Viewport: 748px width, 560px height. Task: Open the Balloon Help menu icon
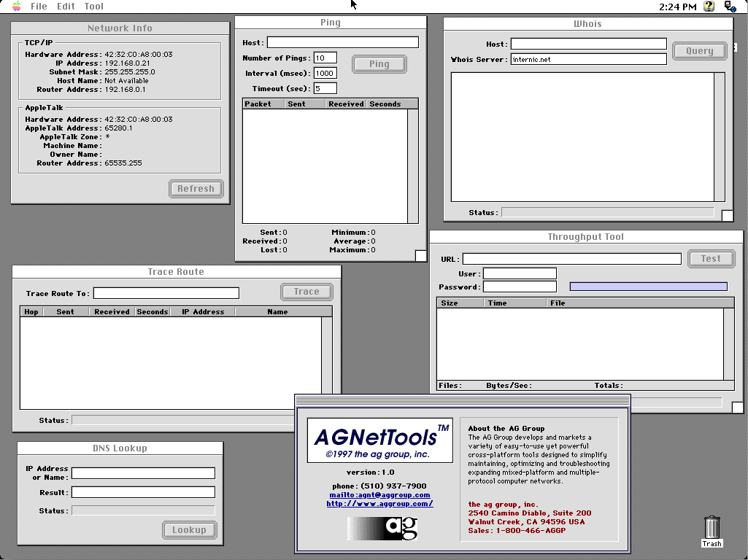coord(709,6)
